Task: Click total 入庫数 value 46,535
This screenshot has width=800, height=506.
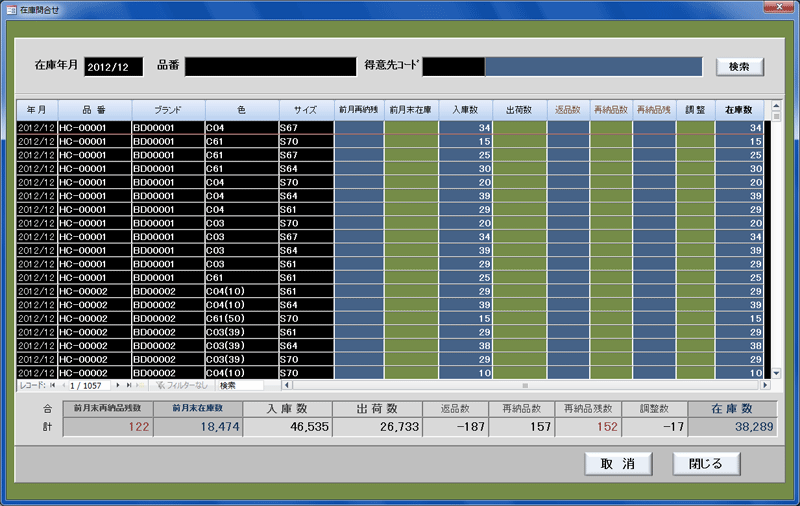Action: pos(288,427)
